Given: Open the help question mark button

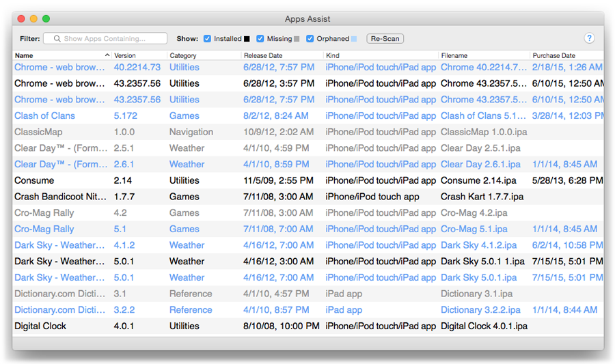Looking at the screenshot, I should coord(589,38).
